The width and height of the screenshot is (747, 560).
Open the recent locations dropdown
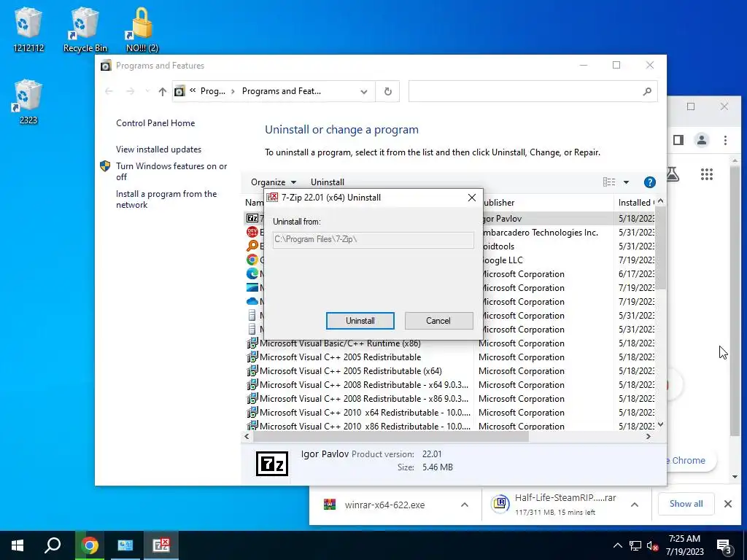coord(147,91)
